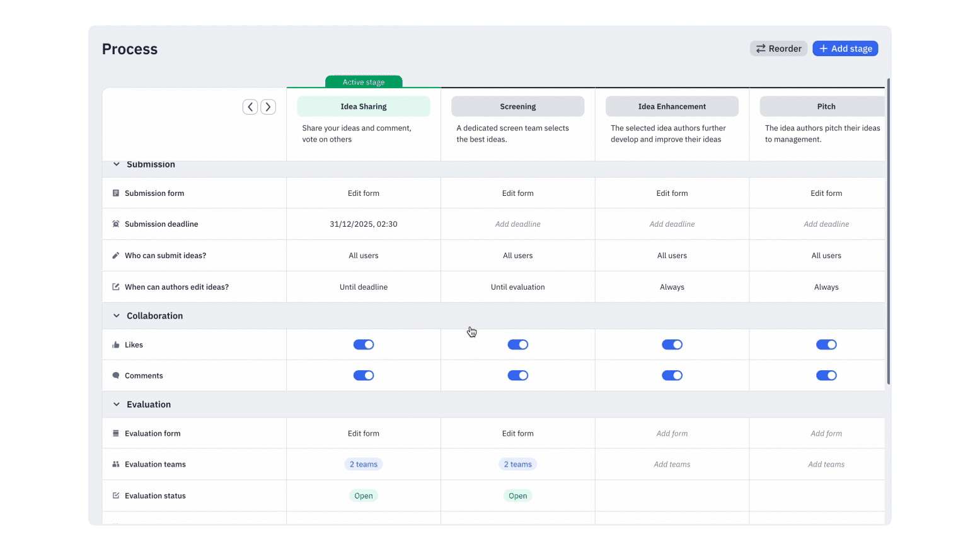Collapse the Evaluation section
Viewport: 980px width, 551px height.
(116, 404)
